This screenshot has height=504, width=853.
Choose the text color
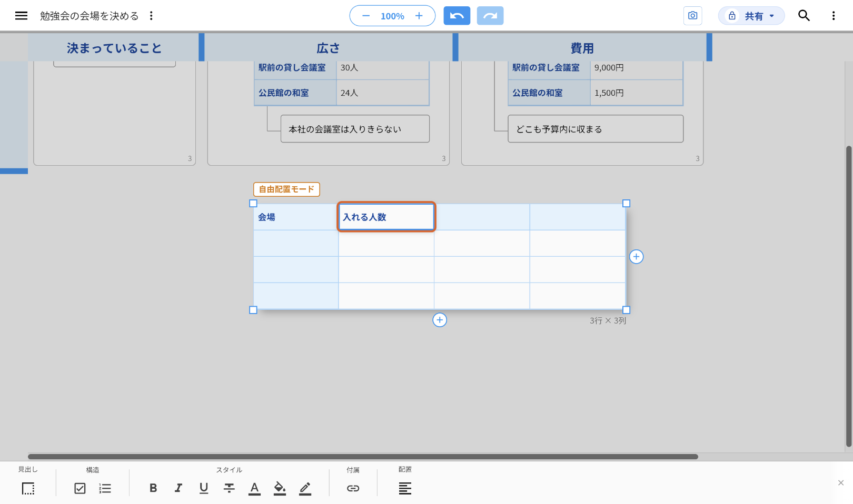(254, 488)
